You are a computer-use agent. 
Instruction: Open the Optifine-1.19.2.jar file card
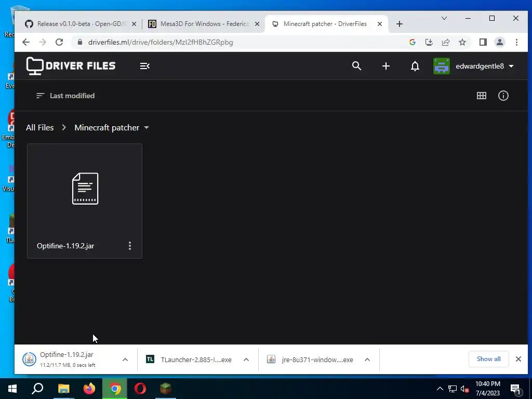coord(85,201)
